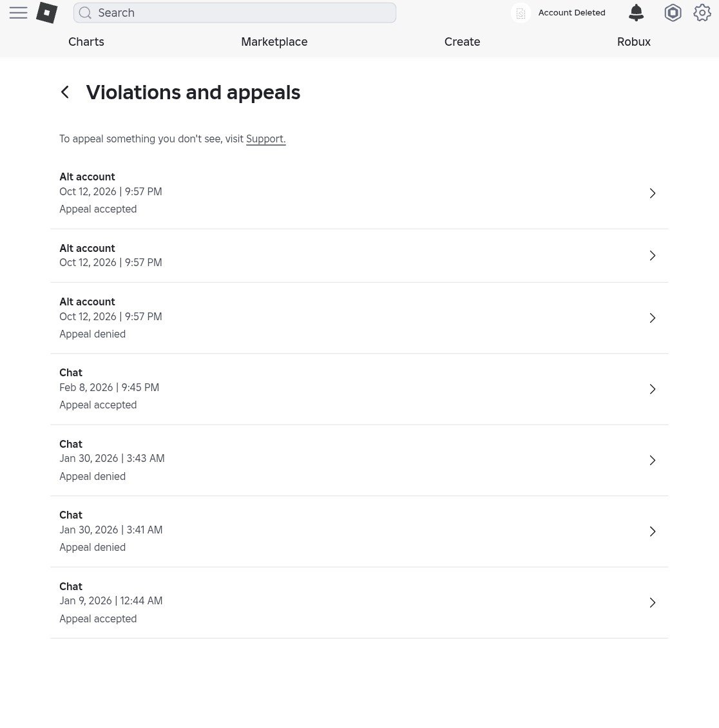Focus the Search input field
The image size is (719, 728).
click(x=235, y=13)
